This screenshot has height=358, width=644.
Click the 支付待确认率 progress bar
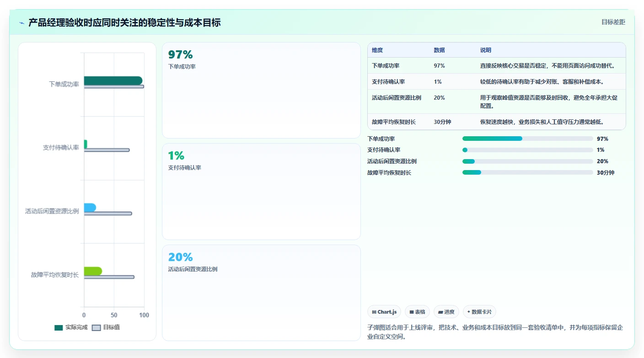[527, 150]
